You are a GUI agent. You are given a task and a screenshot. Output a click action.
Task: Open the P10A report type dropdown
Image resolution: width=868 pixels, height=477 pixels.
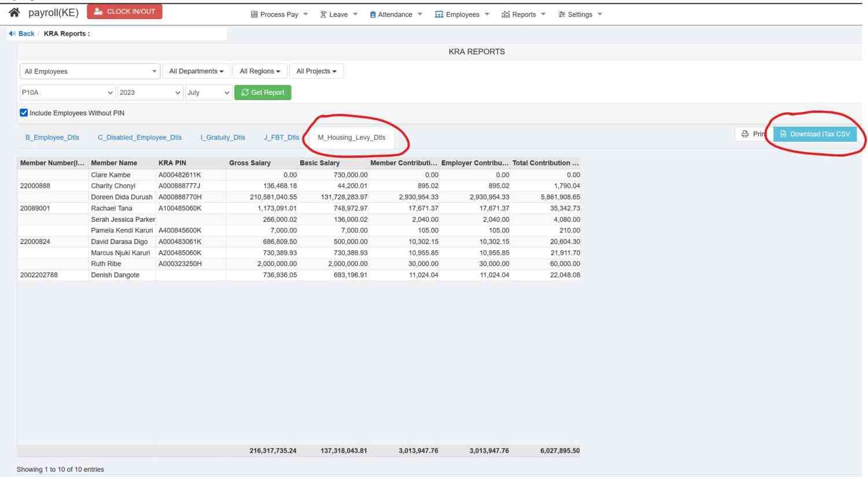[67, 93]
